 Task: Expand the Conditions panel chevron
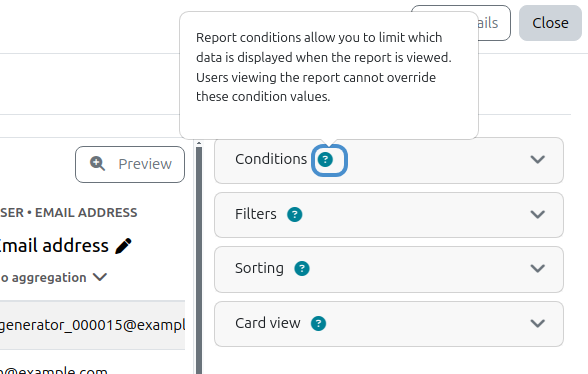[537, 159]
